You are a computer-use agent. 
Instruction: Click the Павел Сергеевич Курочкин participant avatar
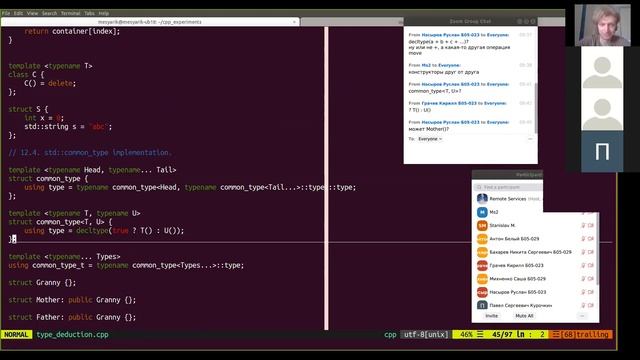[482, 305]
